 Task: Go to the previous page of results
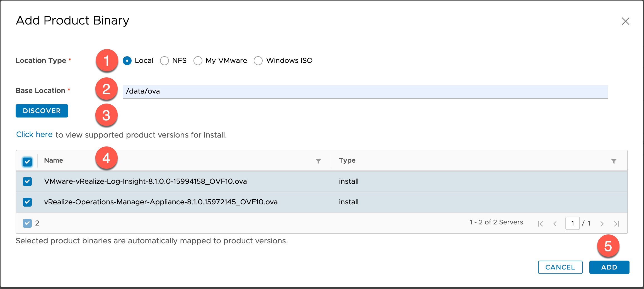pyautogui.click(x=555, y=224)
